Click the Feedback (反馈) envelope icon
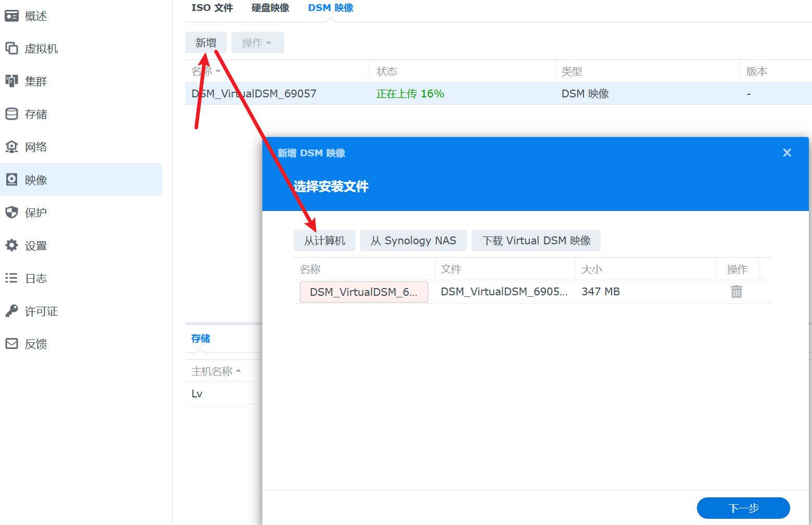The width and height of the screenshot is (812, 525). [x=11, y=344]
